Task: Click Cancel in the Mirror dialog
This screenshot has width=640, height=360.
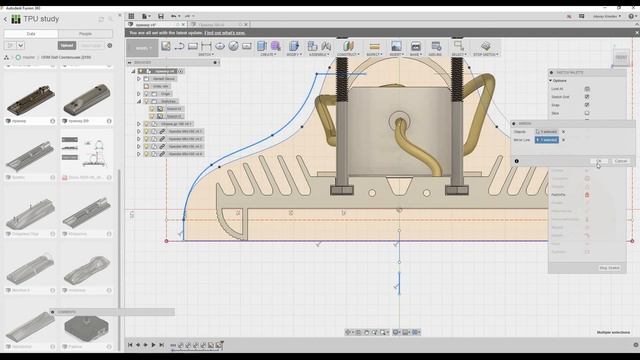Action: tap(621, 161)
